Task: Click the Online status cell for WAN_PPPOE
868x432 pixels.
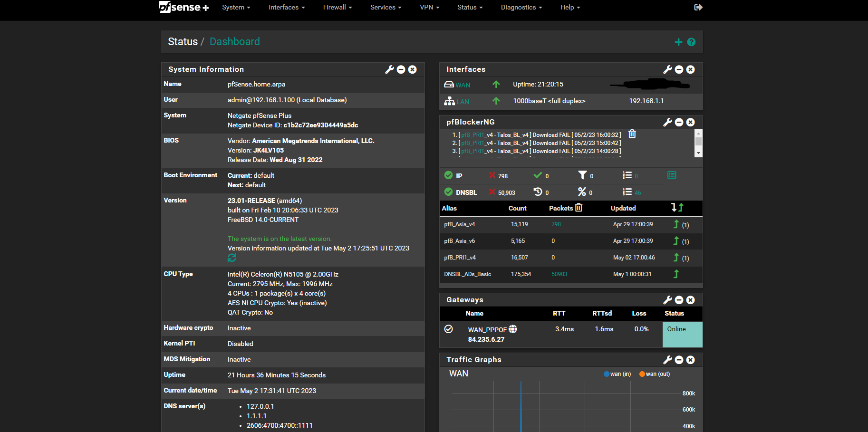Action: [x=682, y=334]
